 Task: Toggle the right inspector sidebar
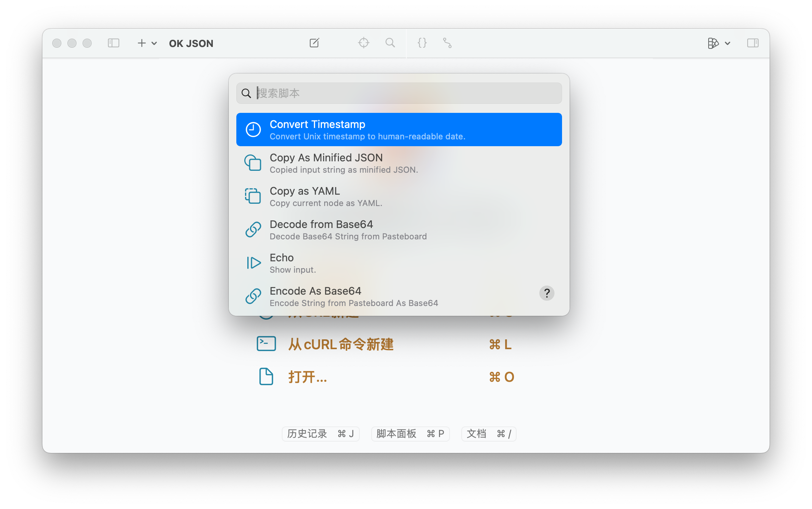(753, 43)
